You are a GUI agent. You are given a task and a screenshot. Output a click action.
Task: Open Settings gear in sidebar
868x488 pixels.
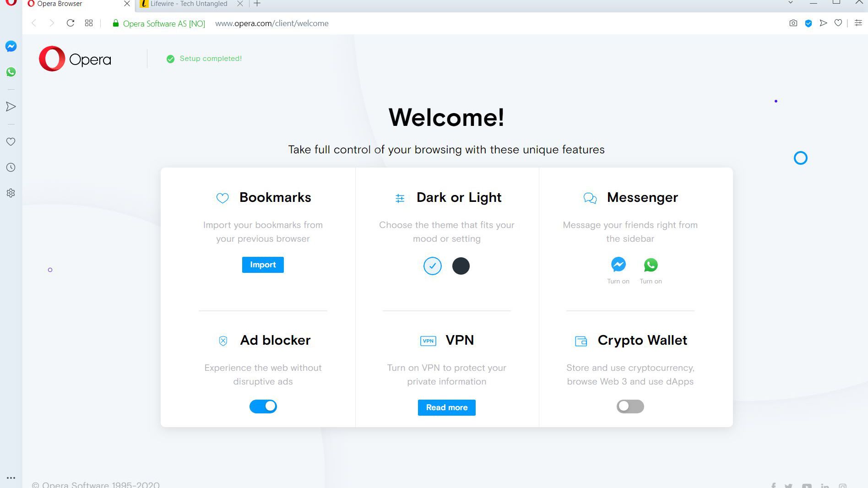click(x=11, y=193)
